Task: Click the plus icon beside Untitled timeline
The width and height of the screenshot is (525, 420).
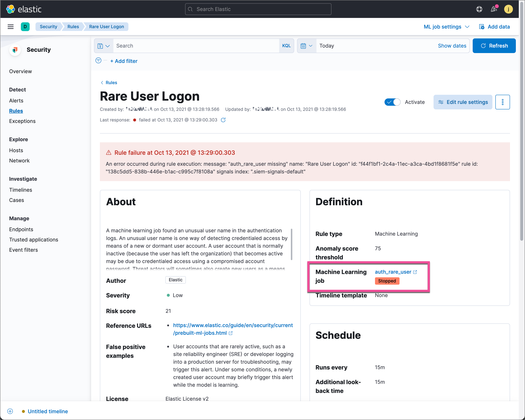Action: 10,411
